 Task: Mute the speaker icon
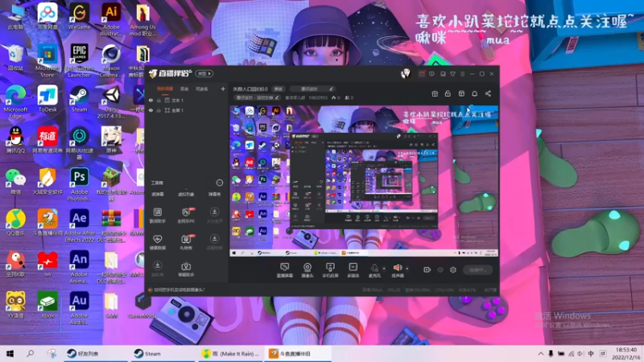click(398, 269)
